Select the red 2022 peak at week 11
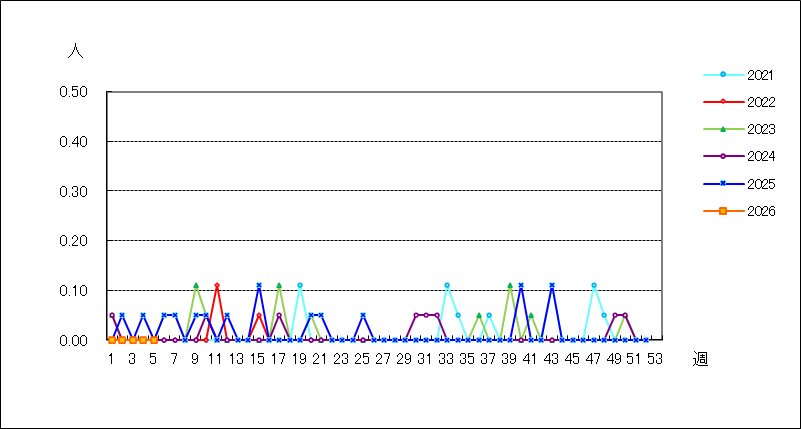The image size is (801, 429). point(216,286)
